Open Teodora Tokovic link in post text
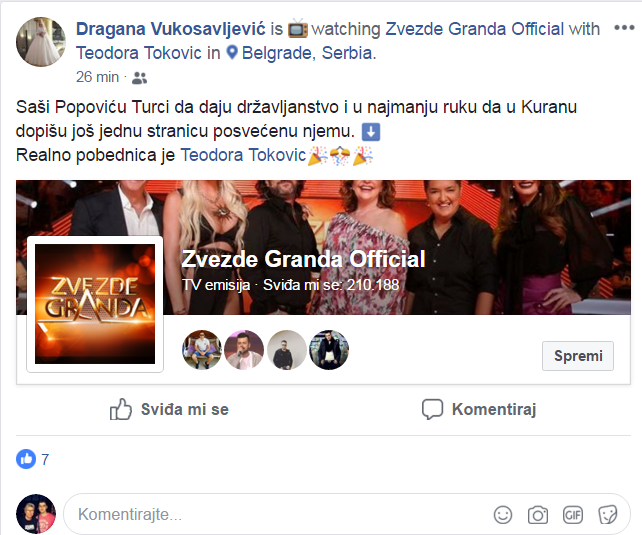The image size is (642, 535). (243, 155)
